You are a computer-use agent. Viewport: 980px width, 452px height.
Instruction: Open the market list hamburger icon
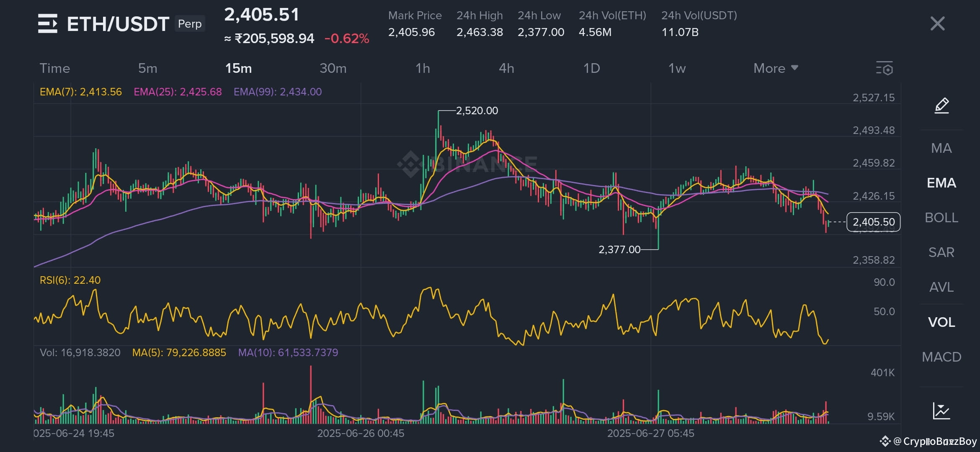tap(47, 23)
